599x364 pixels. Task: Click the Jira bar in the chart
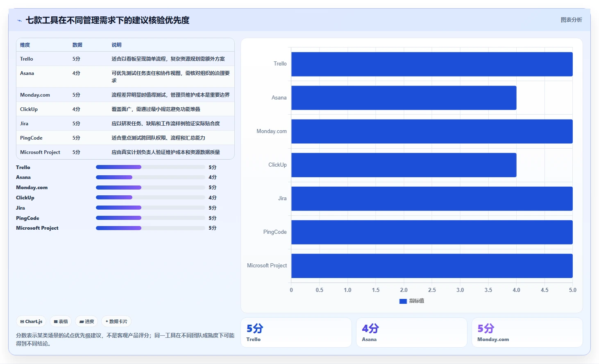coord(432,199)
